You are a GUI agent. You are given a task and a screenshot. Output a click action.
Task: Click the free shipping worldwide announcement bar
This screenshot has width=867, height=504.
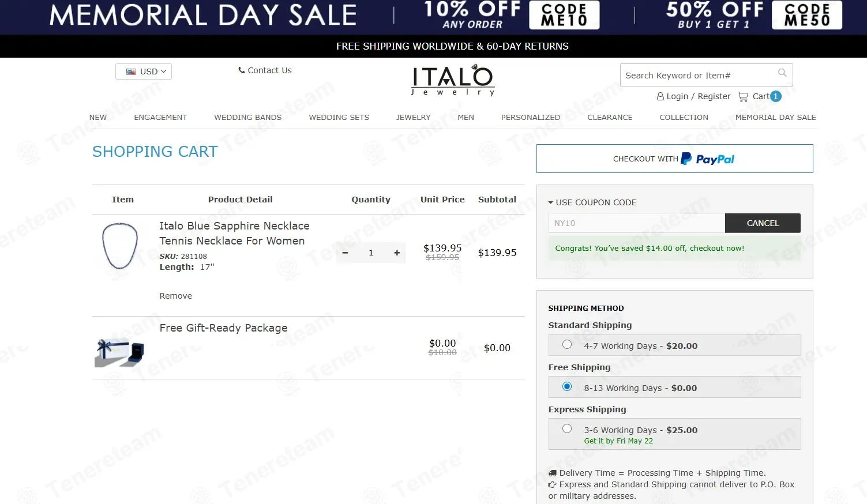tap(434, 46)
